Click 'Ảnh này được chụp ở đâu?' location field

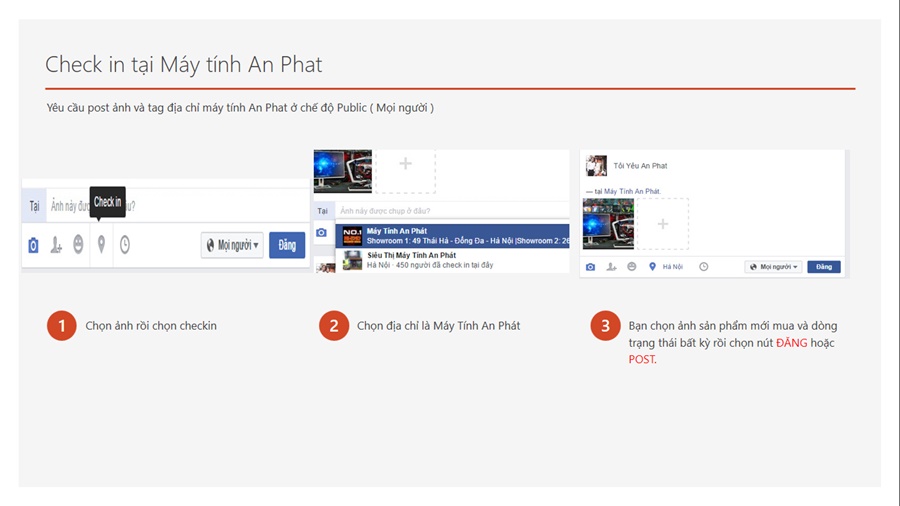tap(454, 211)
